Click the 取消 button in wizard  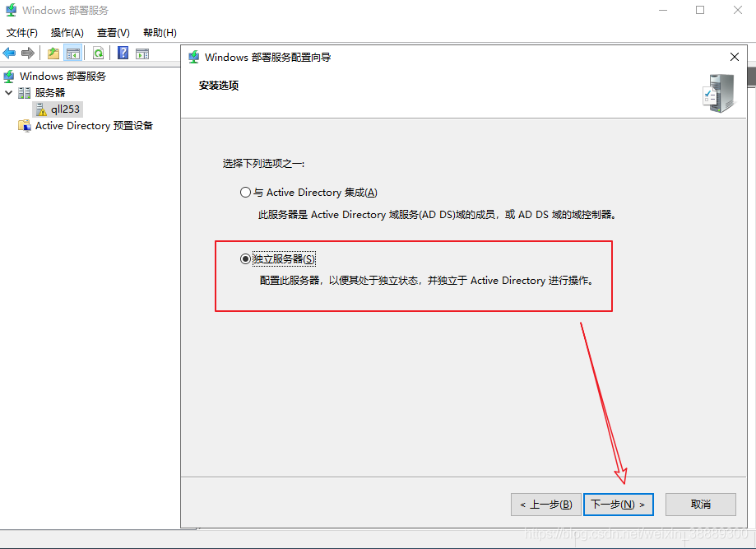[700, 504]
